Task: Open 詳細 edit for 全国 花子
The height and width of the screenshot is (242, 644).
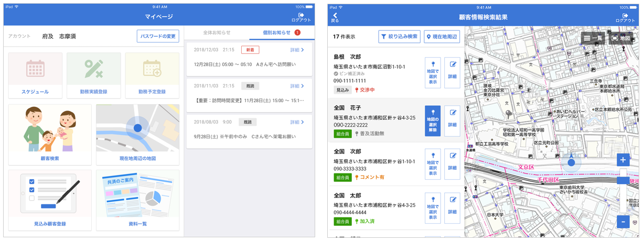Action: point(453,121)
